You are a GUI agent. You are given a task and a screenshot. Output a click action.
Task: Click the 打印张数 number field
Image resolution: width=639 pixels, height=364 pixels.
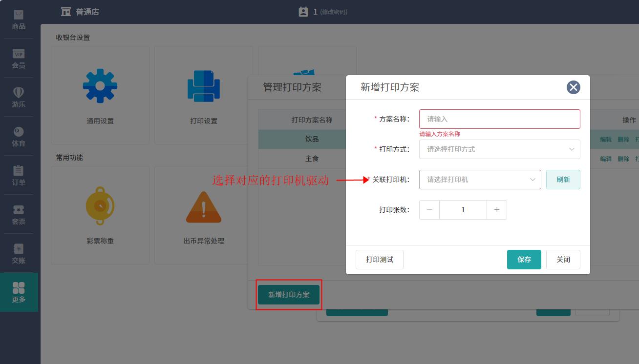pyautogui.click(x=463, y=210)
